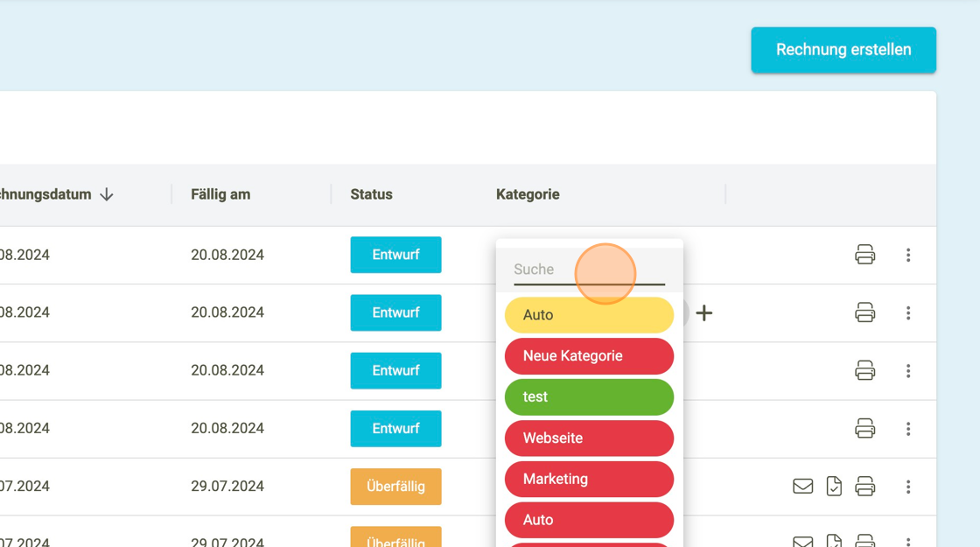Print the first Entwurf invoice

tap(865, 255)
